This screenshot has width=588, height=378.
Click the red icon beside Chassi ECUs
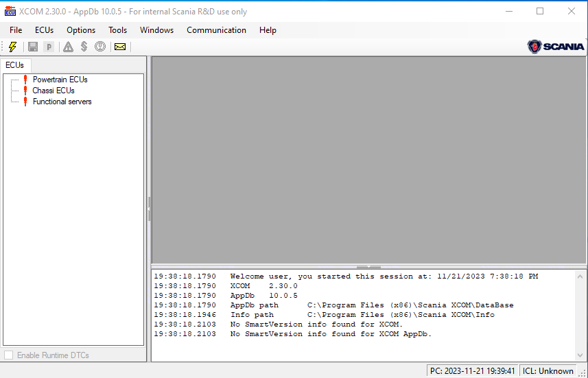[25, 91]
